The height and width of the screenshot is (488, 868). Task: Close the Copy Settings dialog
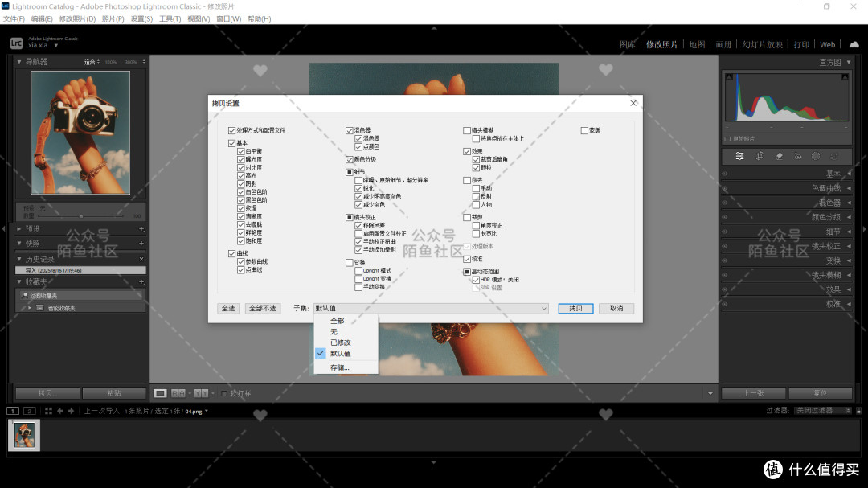[x=633, y=103]
